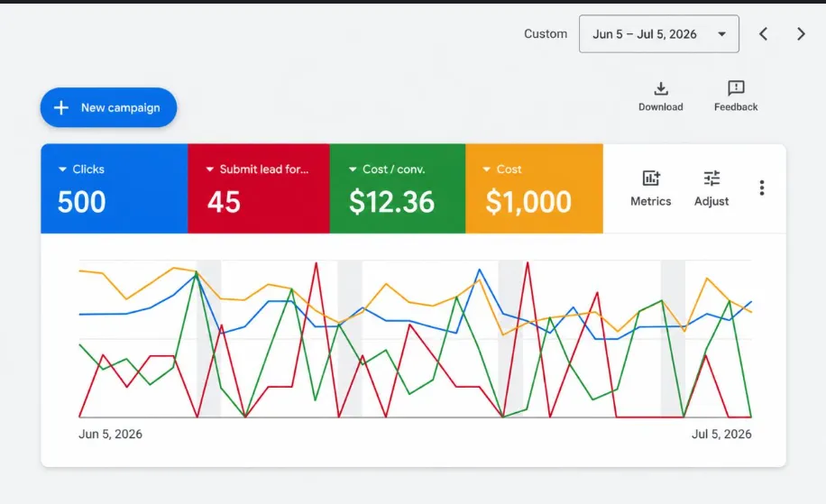The height and width of the screenshot is (504, 826).
Task: Open the Jun 5 – Jul 5, 2026 date picker
Action: coord(659,34)
